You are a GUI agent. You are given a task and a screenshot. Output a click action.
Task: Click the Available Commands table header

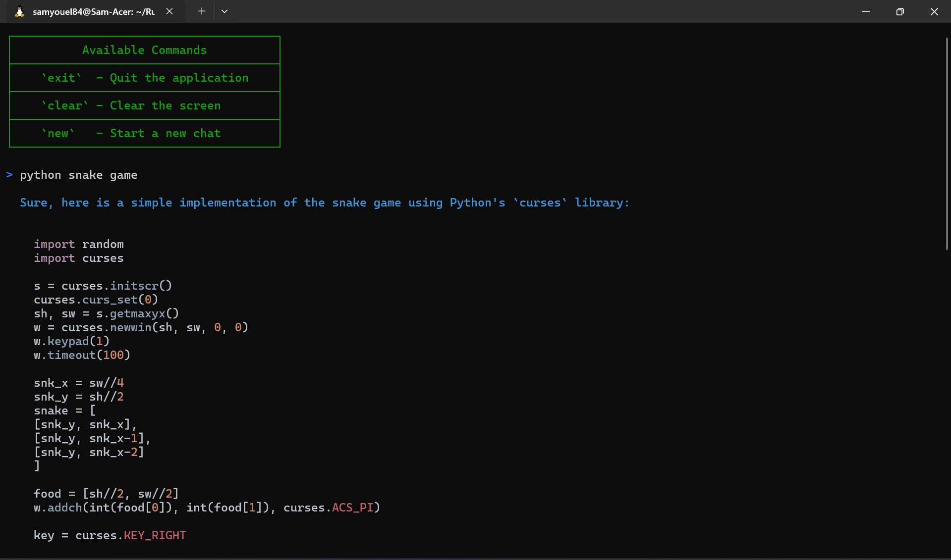[144, 50]
